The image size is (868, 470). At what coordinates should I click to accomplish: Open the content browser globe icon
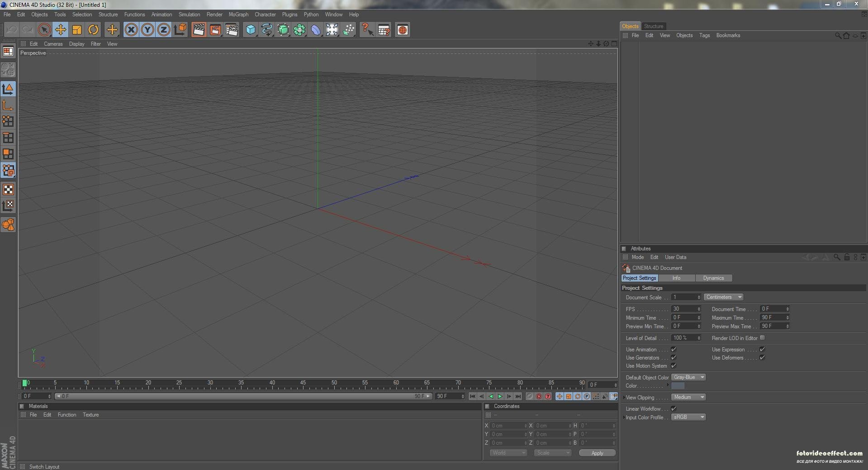pyautogui.click(x=403, y=30)
